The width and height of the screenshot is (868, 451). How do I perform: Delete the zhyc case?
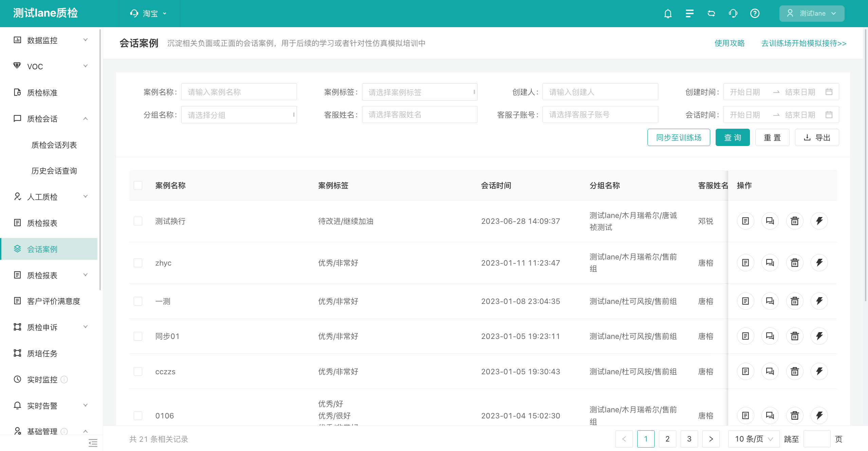tap(795, 263)
